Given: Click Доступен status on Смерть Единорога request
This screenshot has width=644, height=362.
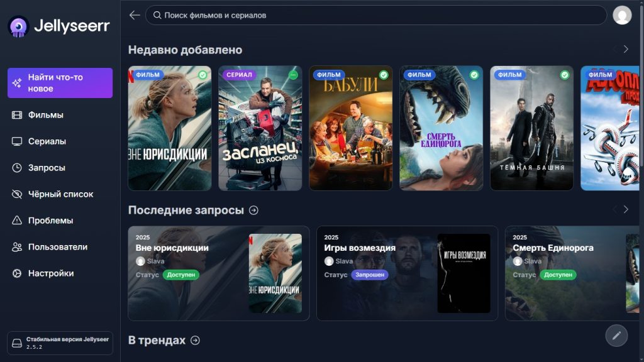Looking at the screenshot, I should [x=558, y=275].
